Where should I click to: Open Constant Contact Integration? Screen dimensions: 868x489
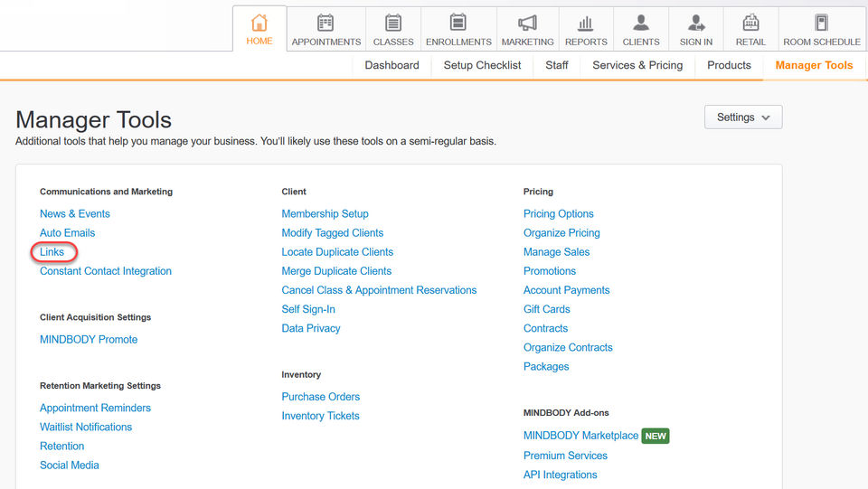click(106, 271)
